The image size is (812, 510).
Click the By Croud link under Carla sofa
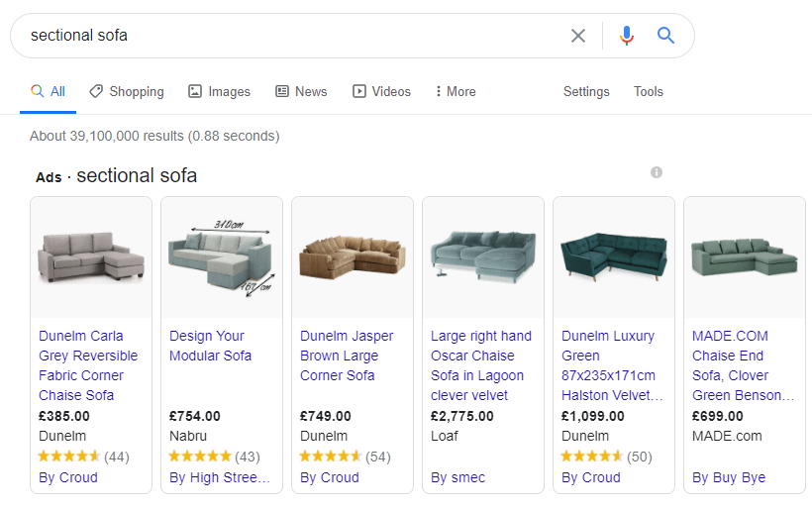[x=68, y=477]
